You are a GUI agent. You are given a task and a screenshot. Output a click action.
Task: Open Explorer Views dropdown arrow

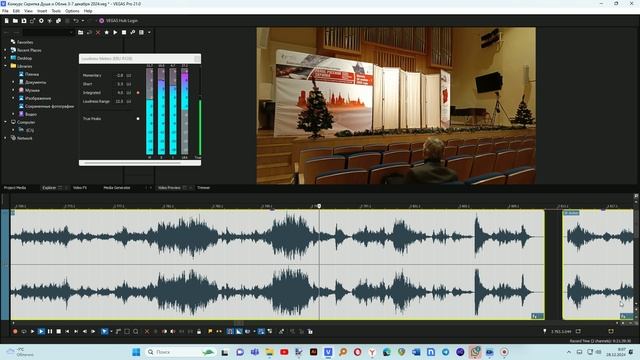tap(149, 32)
